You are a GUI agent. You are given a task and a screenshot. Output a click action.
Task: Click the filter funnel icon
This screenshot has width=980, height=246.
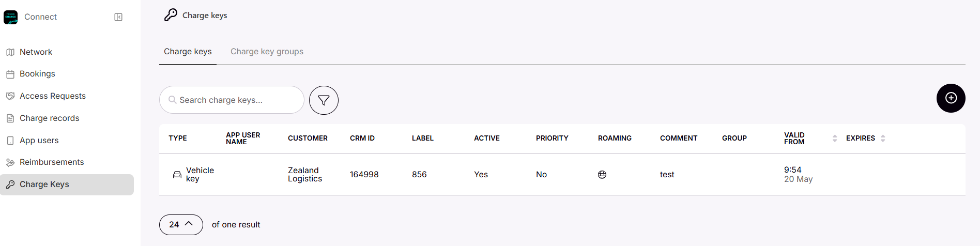click(324, 100)
